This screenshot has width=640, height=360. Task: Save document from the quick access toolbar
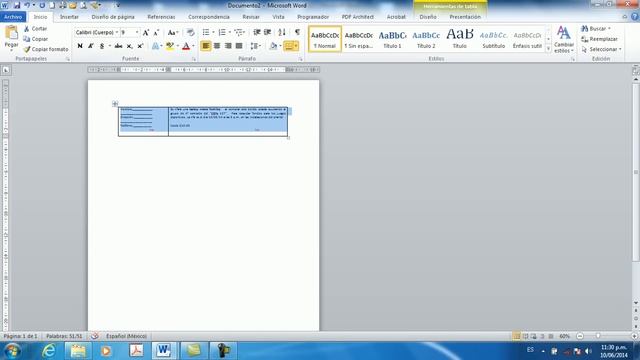pos(17,5)
